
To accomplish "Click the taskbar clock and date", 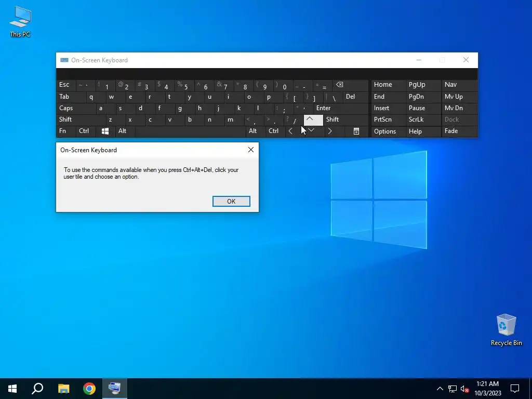I will click(487, 389).
